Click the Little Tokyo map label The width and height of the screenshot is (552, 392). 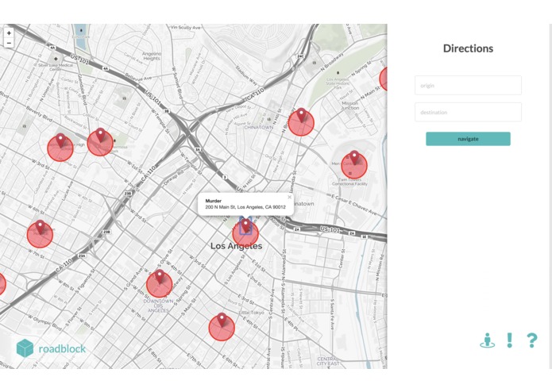click(x=249, y=313)
